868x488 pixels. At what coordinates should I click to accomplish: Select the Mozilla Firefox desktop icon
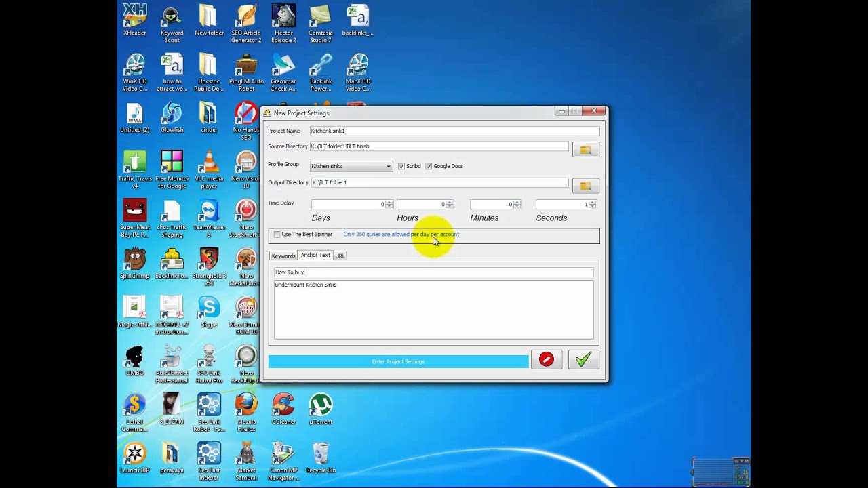click(x=246, y=413)
